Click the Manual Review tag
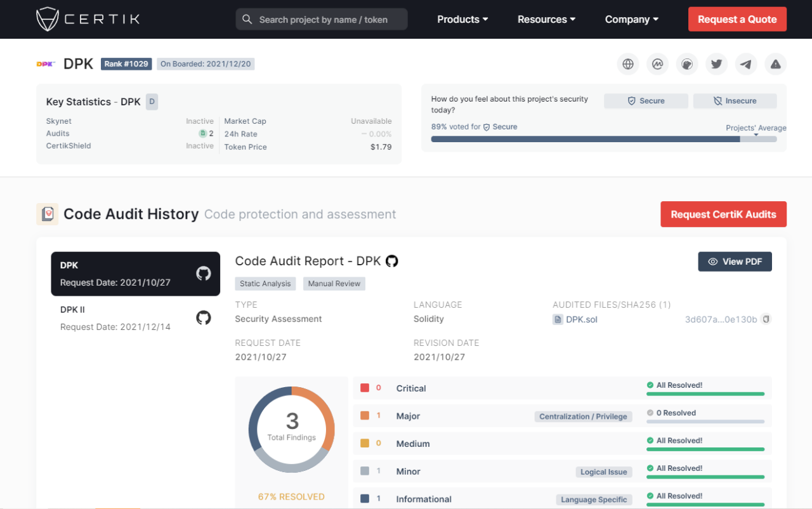 334,284
